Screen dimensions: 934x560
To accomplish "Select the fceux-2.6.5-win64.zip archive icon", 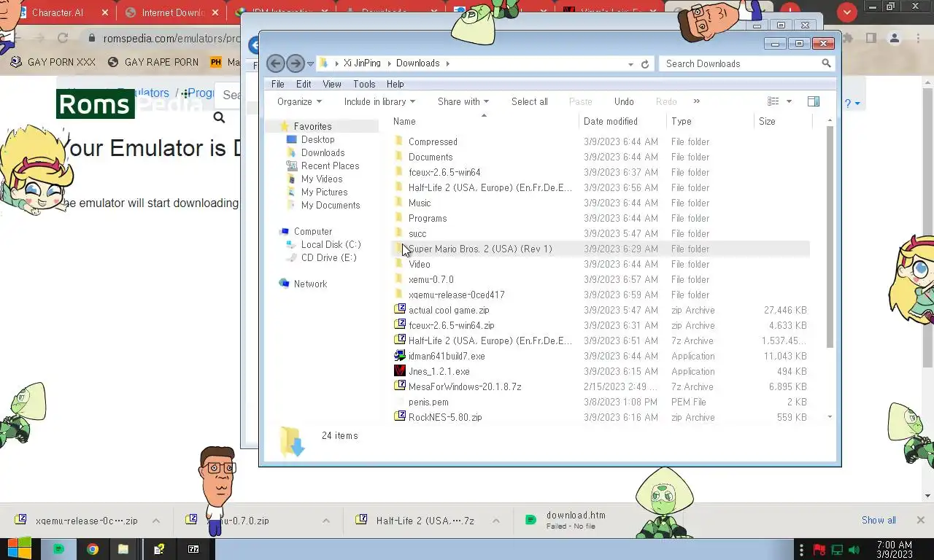I will 399,325.
